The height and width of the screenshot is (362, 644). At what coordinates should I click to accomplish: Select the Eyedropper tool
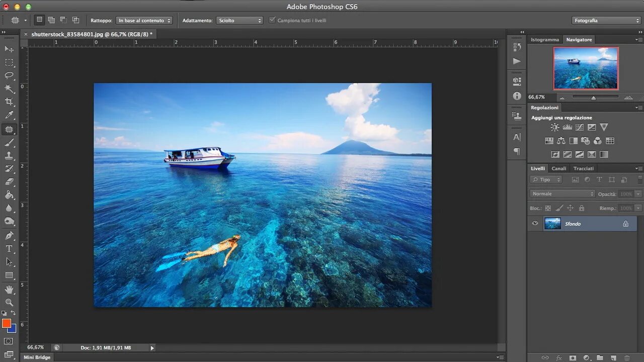point(9,116)
